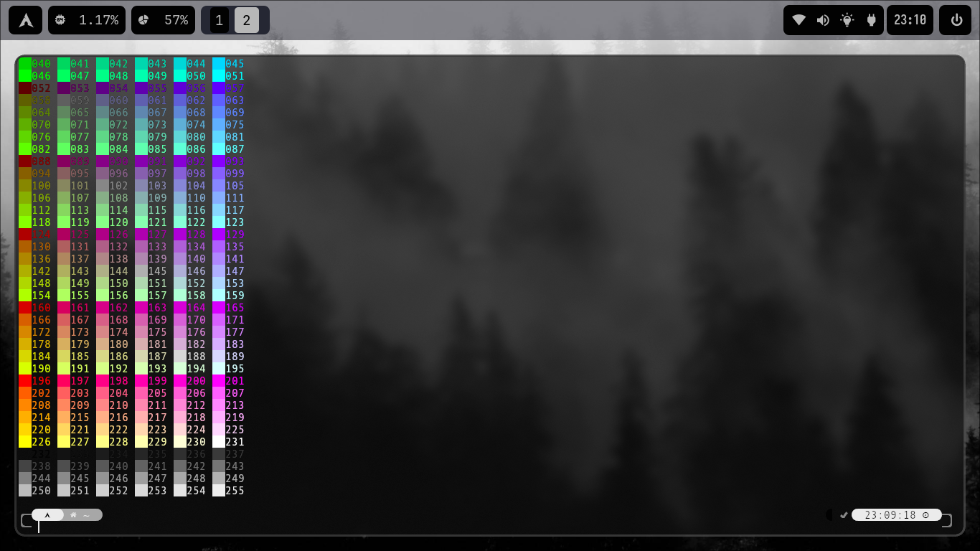Switch to workspace 2
Viewport: 980px width, 551px height.
247,20
